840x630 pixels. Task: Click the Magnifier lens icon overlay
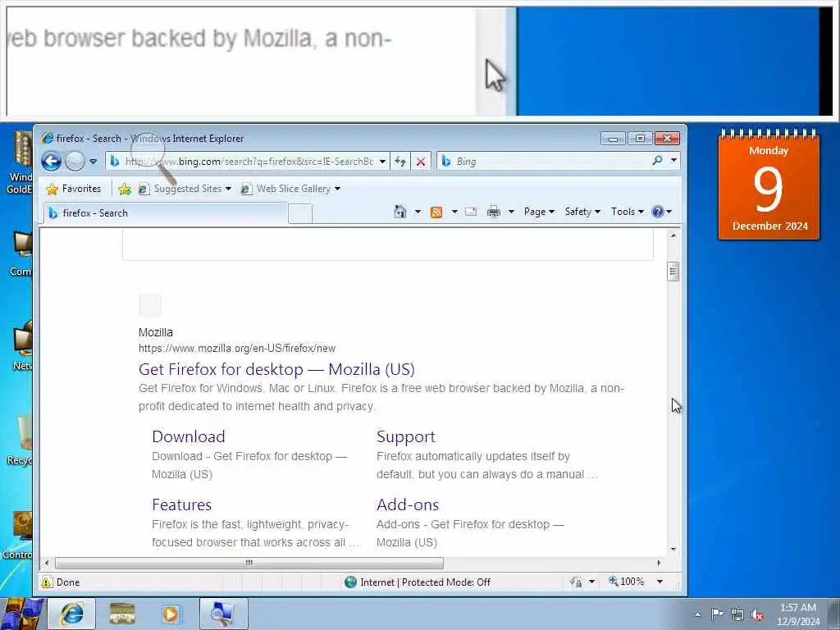(153, 158)
